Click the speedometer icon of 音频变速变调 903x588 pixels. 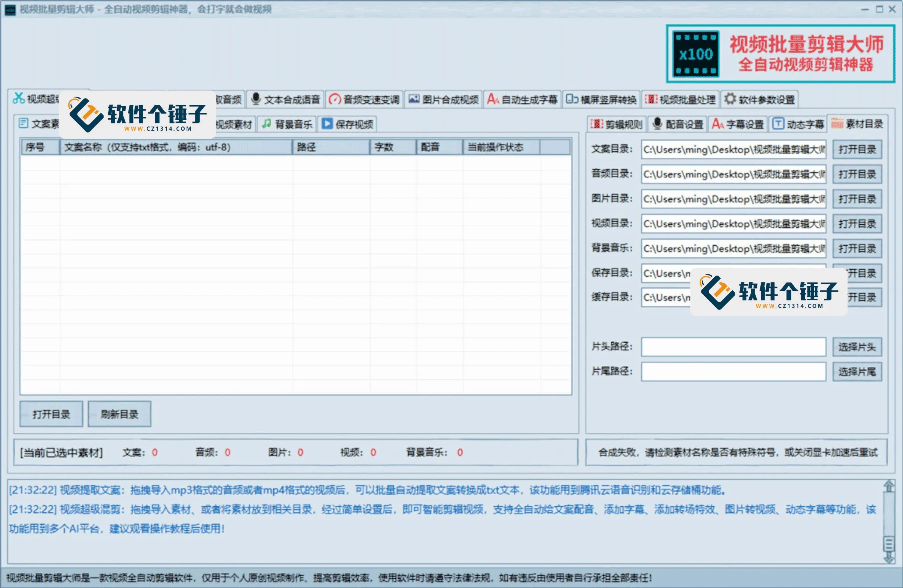335,99
